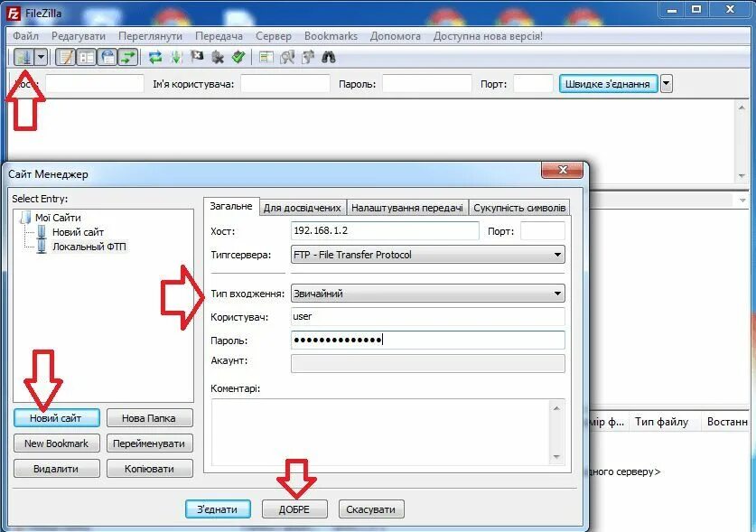Image resolution: width=756 pixels, height=532 pixels.
Task: Click the Порт field in Site Manager
Action: tap(543, 230)
